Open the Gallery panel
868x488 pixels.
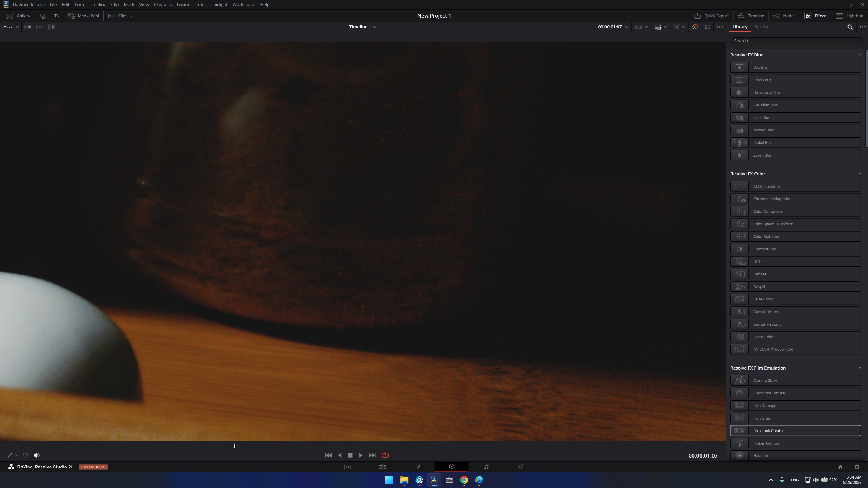[18, 16]
